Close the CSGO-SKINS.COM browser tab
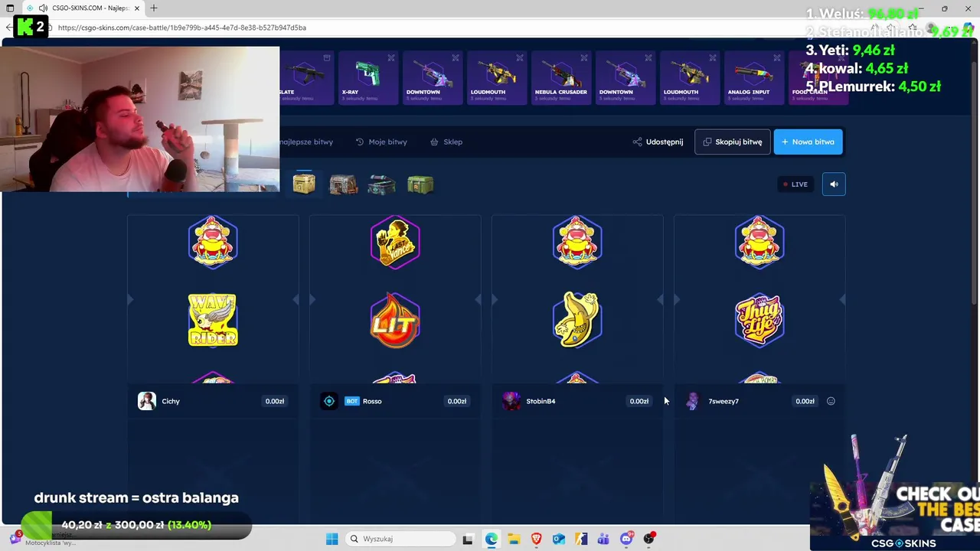The height and width of the screenshot is (551, 980). coord(137,8)
